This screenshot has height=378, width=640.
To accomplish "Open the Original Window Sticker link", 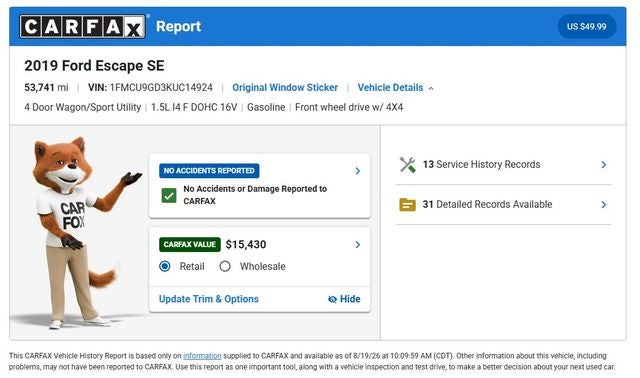I will [285, 87].
